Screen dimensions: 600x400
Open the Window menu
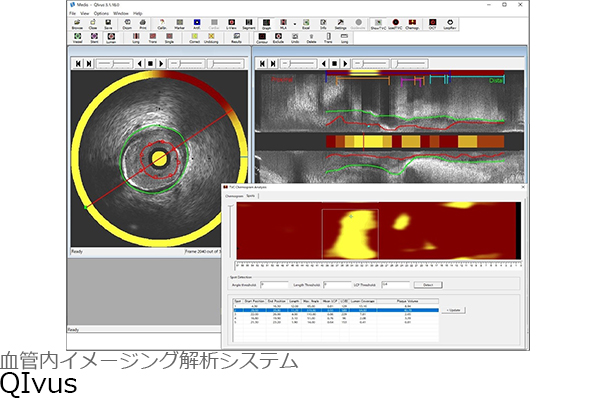coord(121,13)
